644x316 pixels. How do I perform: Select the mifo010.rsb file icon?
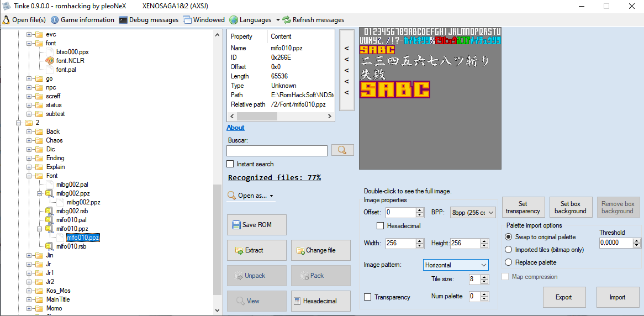[49, 246]
